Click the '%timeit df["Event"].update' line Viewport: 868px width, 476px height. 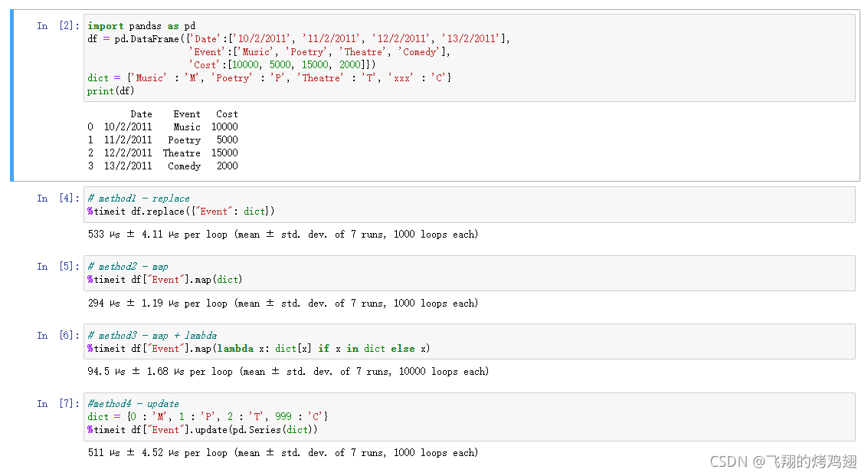202,430
